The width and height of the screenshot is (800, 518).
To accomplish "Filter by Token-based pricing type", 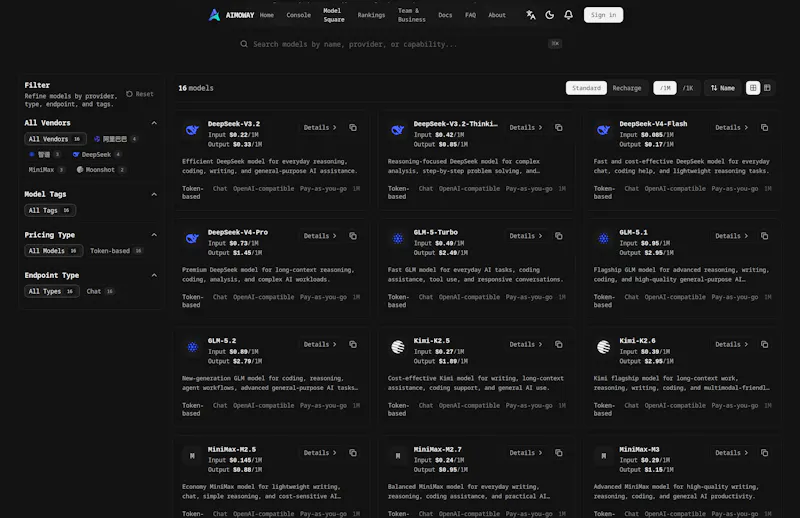I will 116,251.
